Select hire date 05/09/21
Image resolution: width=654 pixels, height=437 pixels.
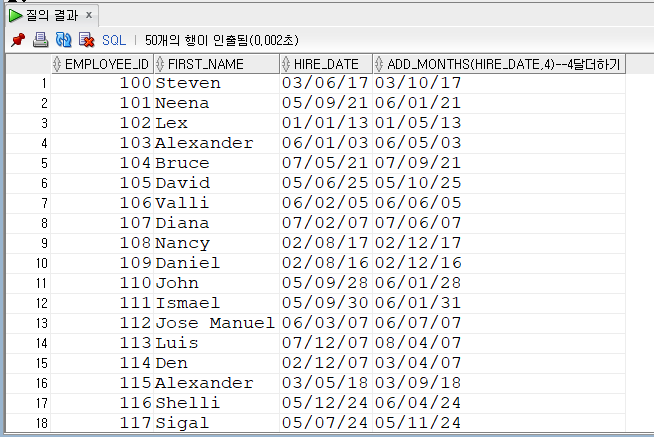tap(326, 103)
